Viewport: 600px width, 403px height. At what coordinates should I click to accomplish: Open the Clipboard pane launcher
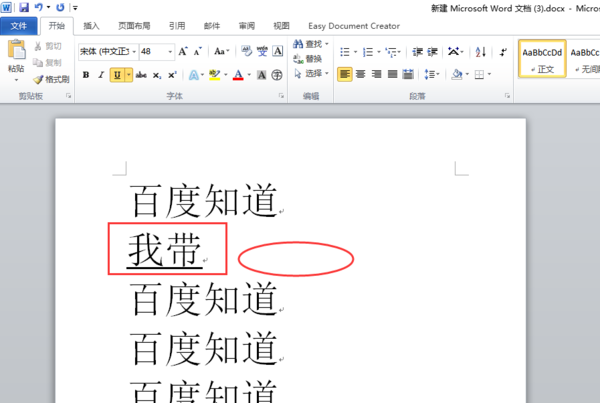[x=68, y=96]
